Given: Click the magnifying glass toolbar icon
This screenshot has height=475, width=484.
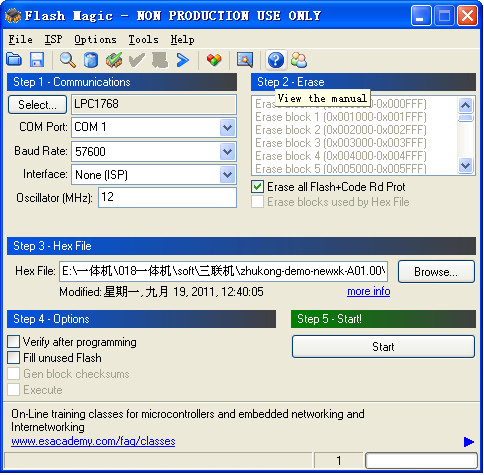Looking at the screenshot, I should 67,60.
